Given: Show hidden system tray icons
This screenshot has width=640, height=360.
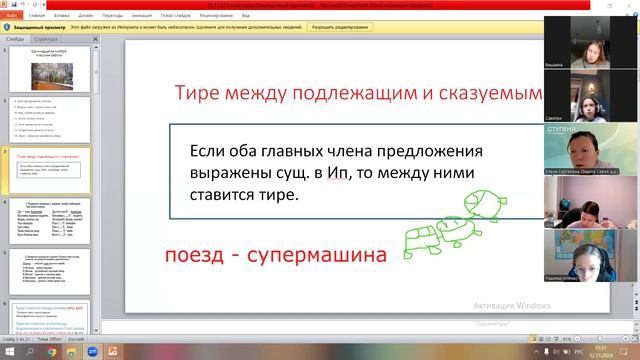Looking at the screenshot, I should point(536,351).
